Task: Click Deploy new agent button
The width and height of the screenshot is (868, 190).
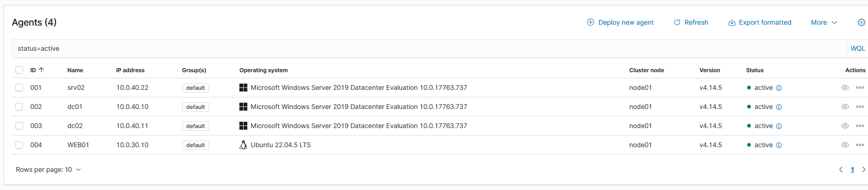Action: click(x=620, y=22)
